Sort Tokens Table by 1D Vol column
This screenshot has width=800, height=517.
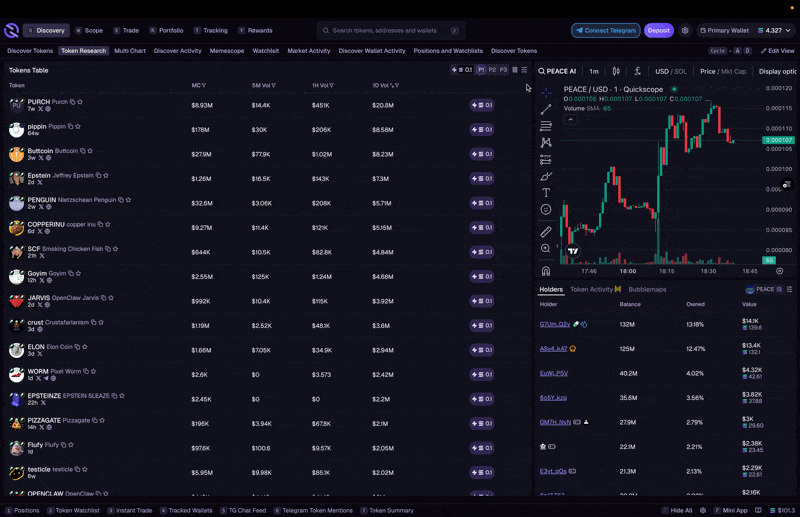click(x=385, y=86)
